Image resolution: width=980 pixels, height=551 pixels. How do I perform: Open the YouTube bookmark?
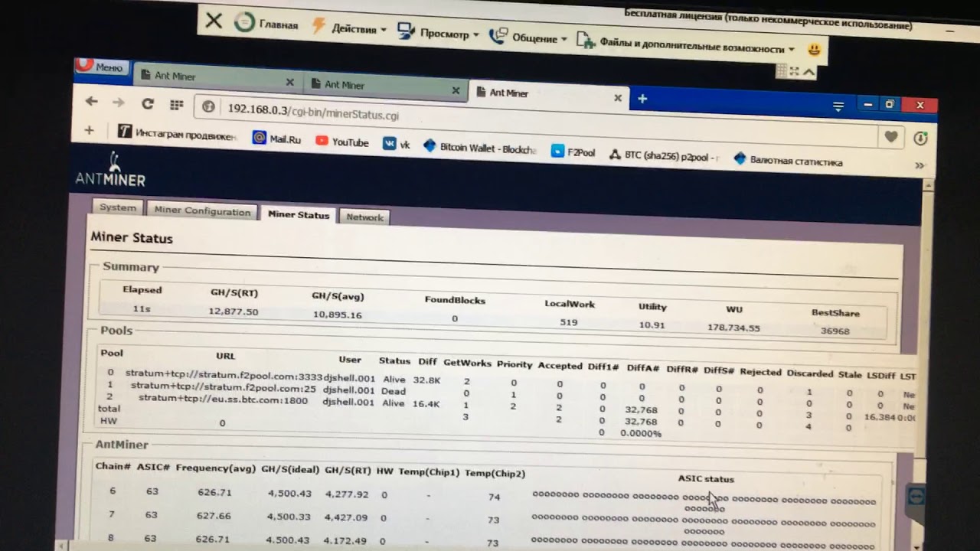pyautogui.click(x=342, y=142)
